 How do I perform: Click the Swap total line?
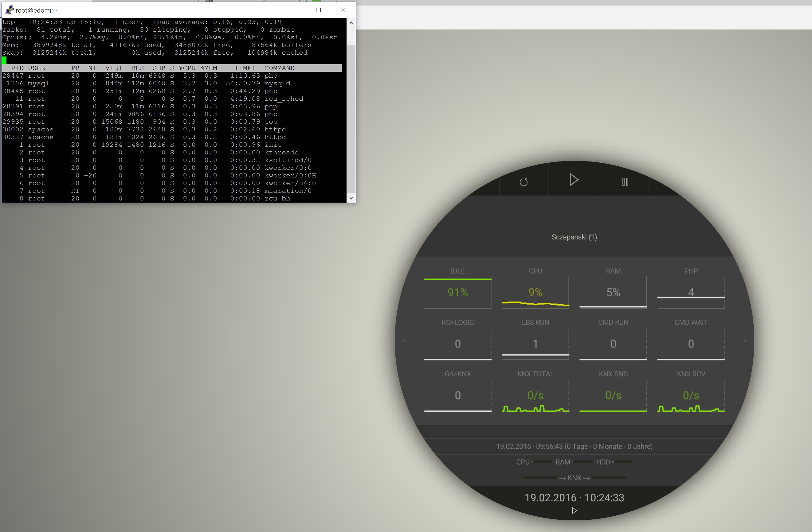pyautogui.click(x=155, y=53)
